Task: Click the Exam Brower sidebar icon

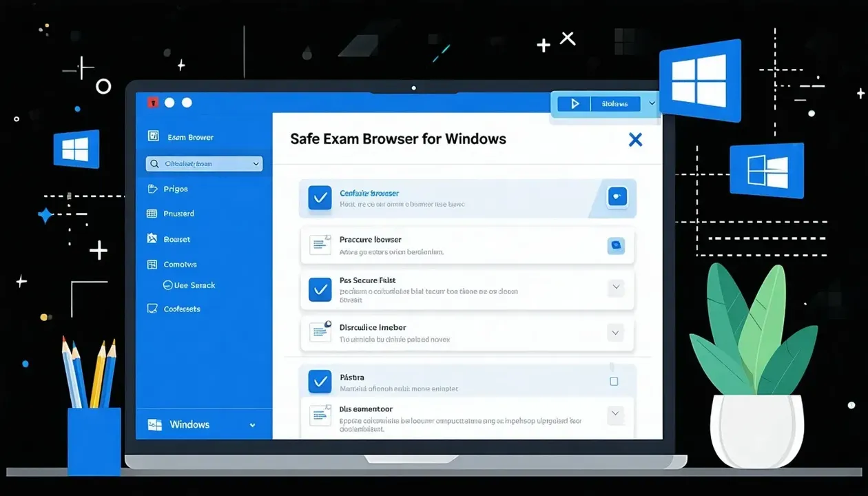Action: 154,136
